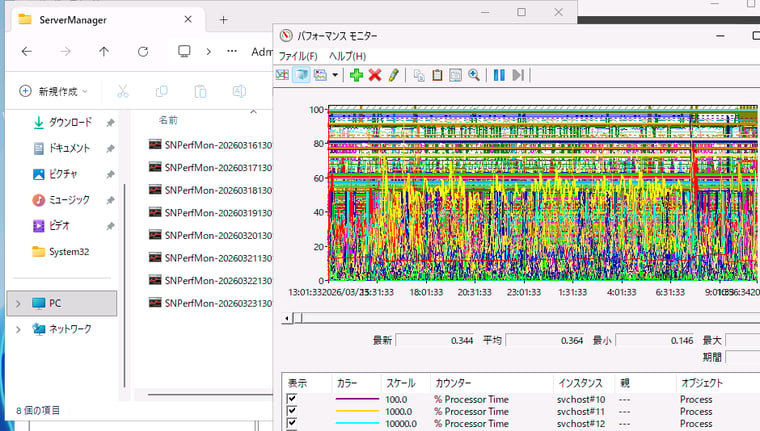The height and width of the screenshot is (431, 760).
Task: Click Update Data step-forward button
Action: click(518, 75)
